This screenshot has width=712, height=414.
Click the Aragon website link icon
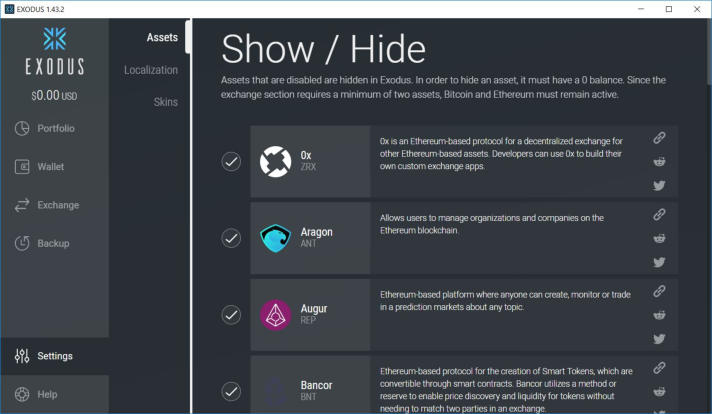coord(659,214)
